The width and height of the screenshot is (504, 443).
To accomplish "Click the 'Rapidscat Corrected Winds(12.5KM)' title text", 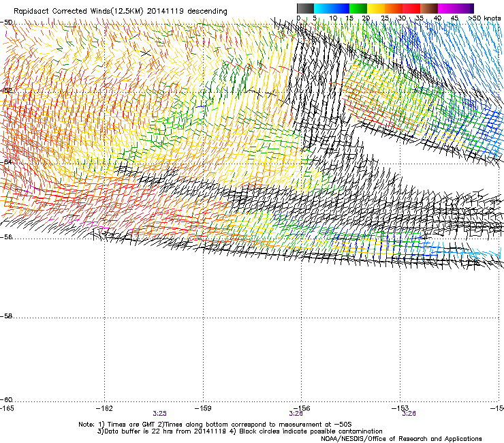I will pos(78,12).
